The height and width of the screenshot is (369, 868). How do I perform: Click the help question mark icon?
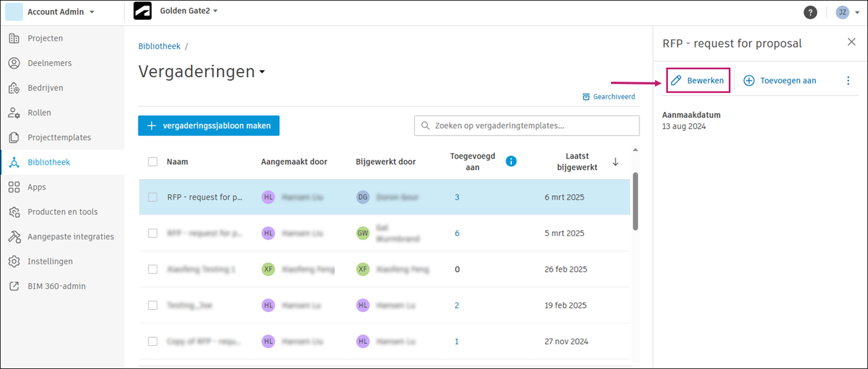click(x=810, y=12)
